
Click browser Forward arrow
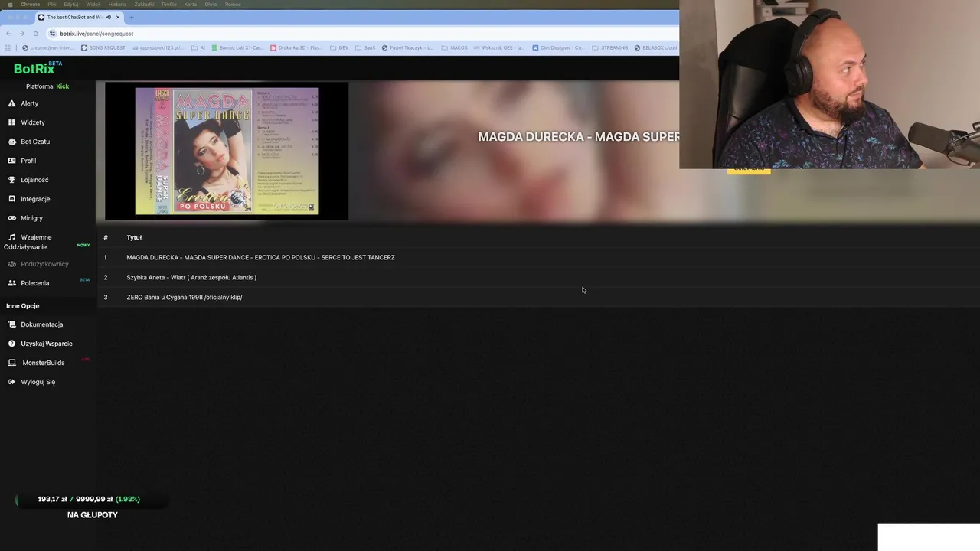click(21, 34)
